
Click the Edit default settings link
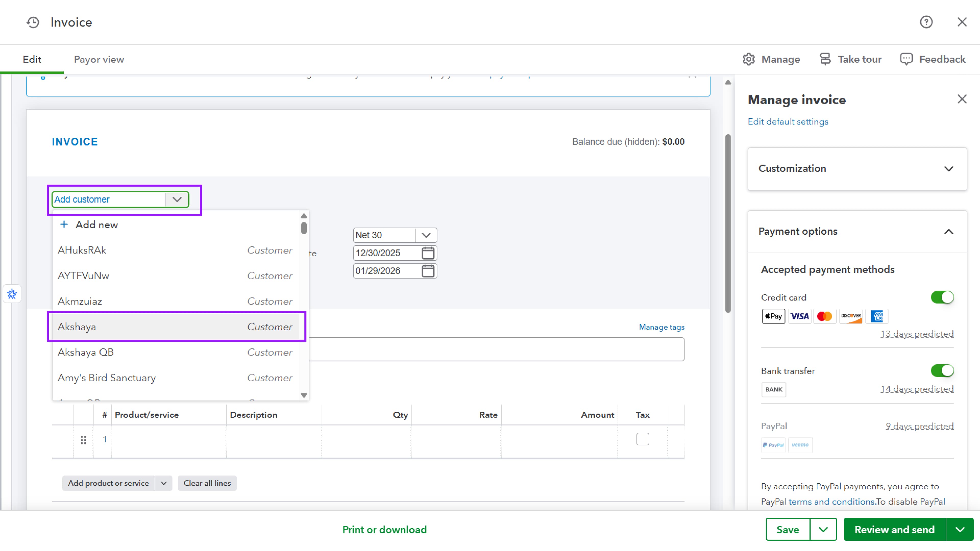(x=788, y=122)
